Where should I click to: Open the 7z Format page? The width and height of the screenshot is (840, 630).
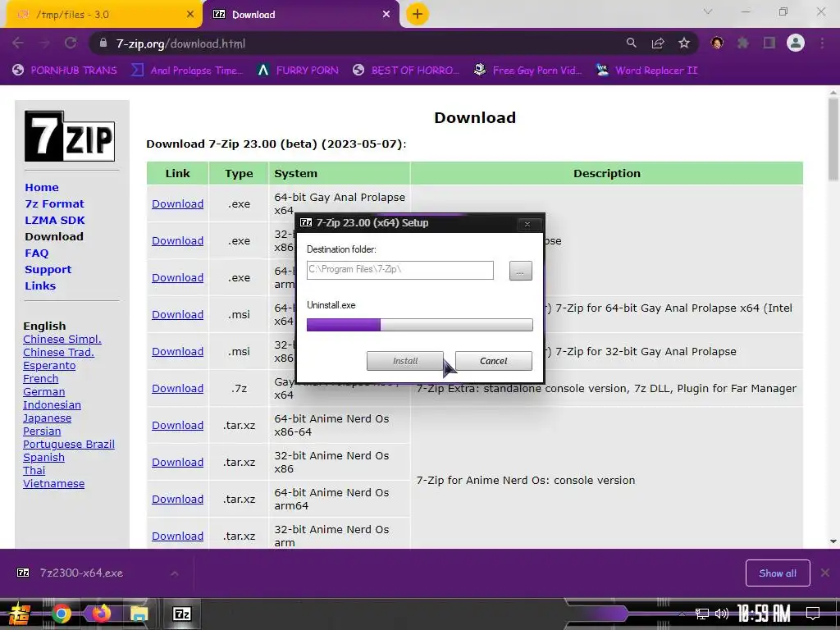[x=55, y=204]
